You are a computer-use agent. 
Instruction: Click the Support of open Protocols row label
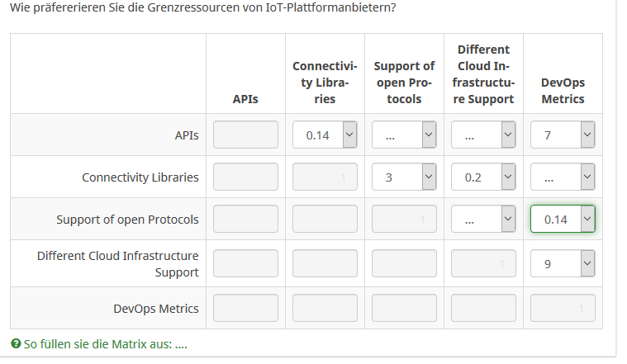tap(127, 220)
